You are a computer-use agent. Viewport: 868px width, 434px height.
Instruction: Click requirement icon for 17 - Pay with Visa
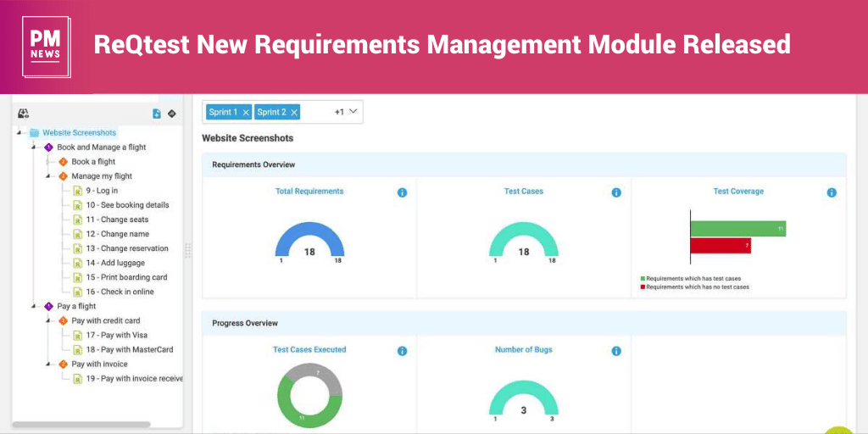click(77, 335)
